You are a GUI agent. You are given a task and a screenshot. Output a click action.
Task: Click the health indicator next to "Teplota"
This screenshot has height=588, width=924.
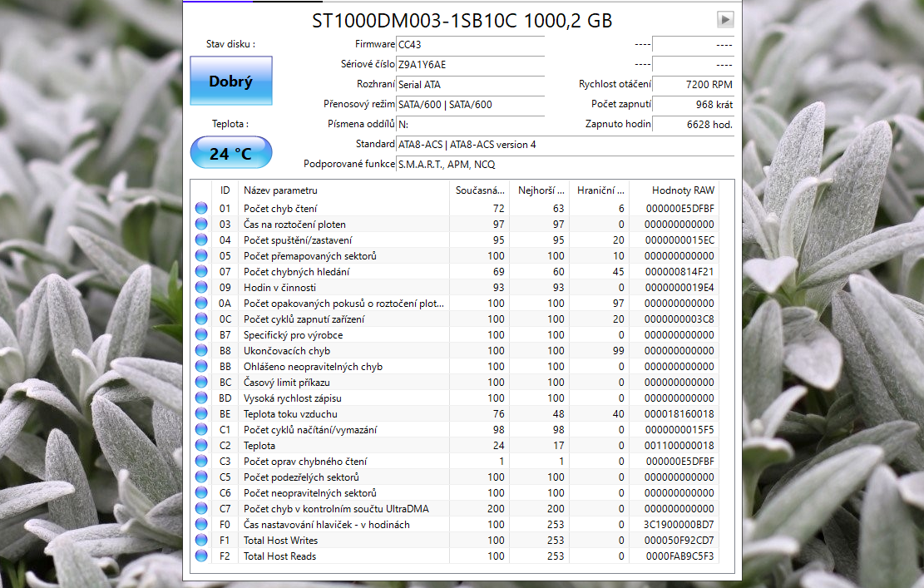[201, 445]
